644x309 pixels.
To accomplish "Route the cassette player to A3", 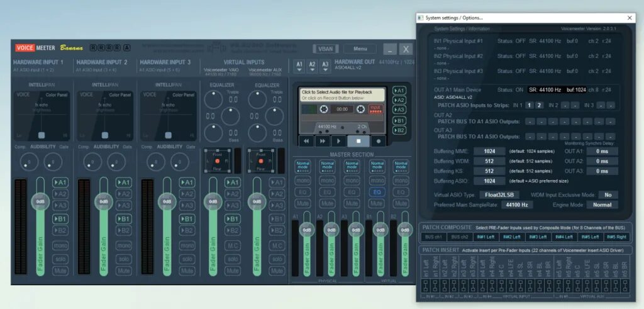I will click(399, 110).
